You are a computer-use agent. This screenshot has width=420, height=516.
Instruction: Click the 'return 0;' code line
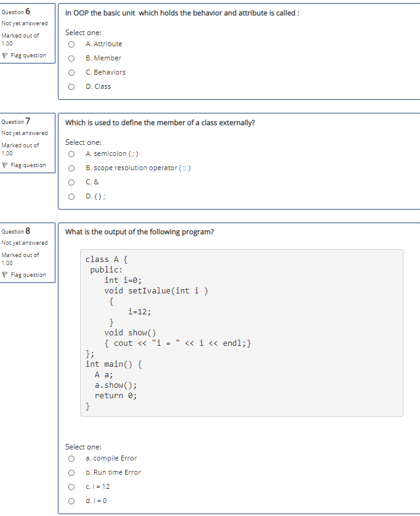click(116, 396)
